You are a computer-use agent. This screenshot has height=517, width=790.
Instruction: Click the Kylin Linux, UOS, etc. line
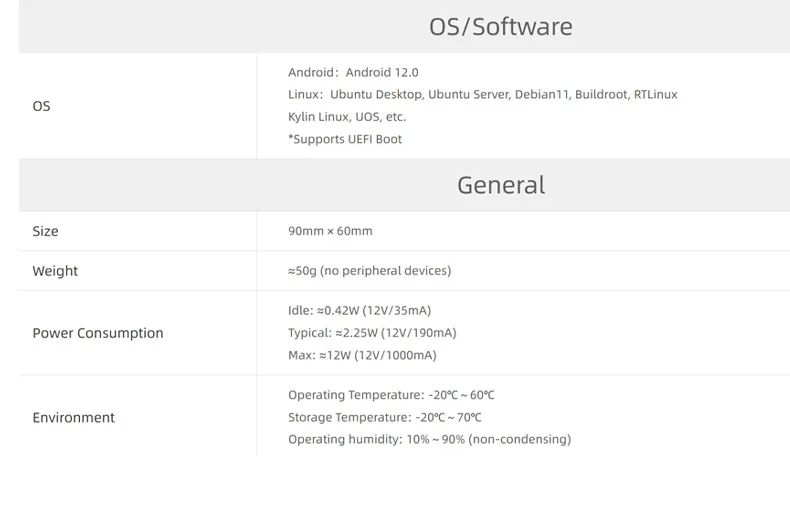point(347,117)
